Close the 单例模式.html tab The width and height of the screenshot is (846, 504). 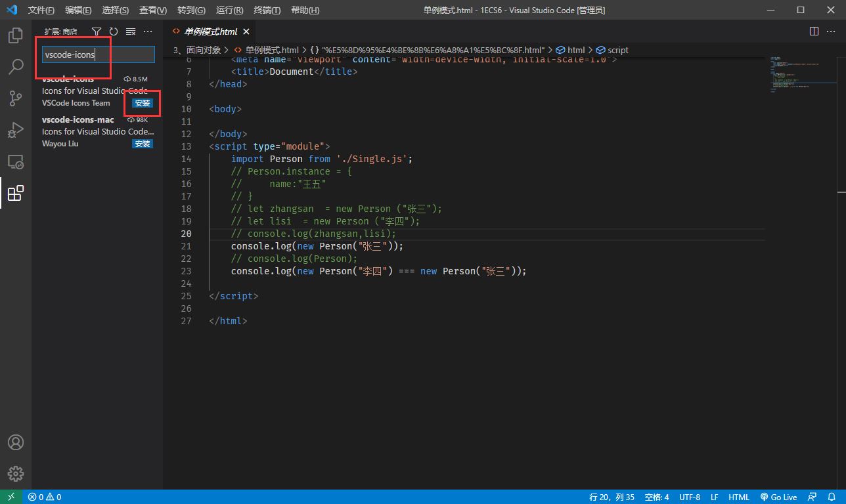pyautogui.click(x=246, y=31)
